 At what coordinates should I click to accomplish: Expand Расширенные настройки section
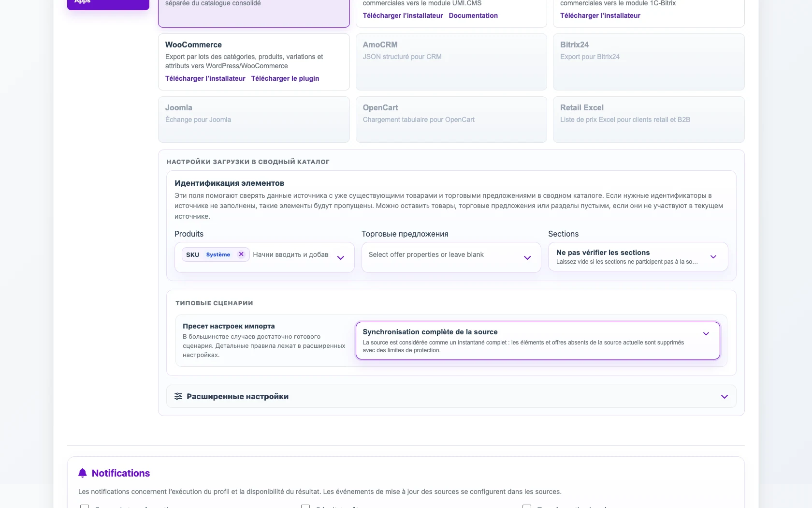pyautogui.click(x=451, y=396)
